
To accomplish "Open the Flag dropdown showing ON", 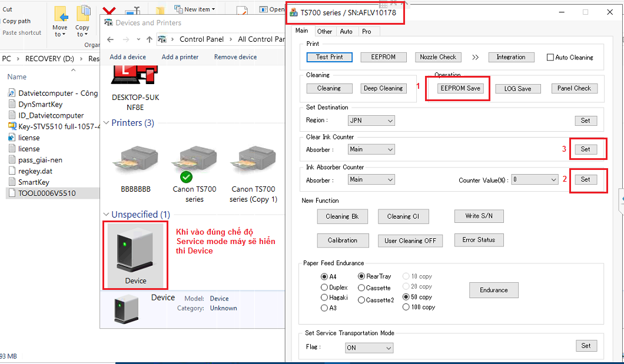I will [369, 348].
